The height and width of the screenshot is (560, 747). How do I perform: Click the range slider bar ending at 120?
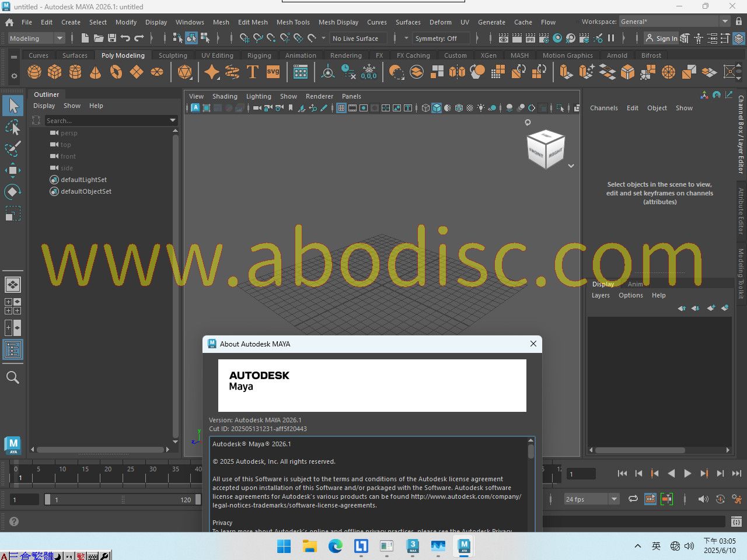coord(123,499)
